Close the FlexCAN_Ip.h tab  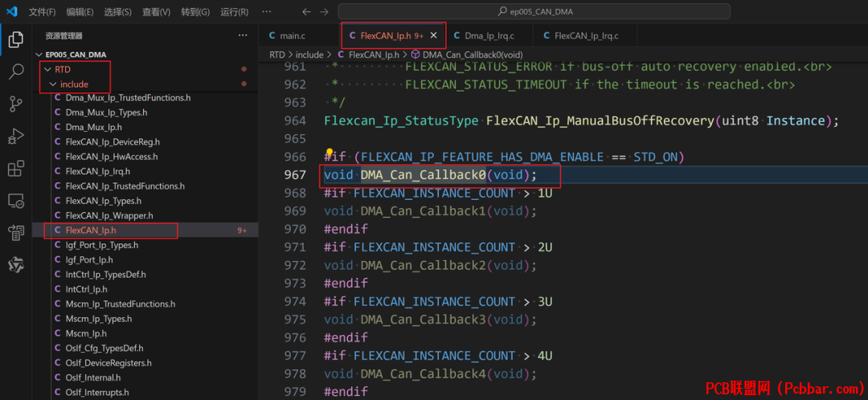tap(434, 35)
